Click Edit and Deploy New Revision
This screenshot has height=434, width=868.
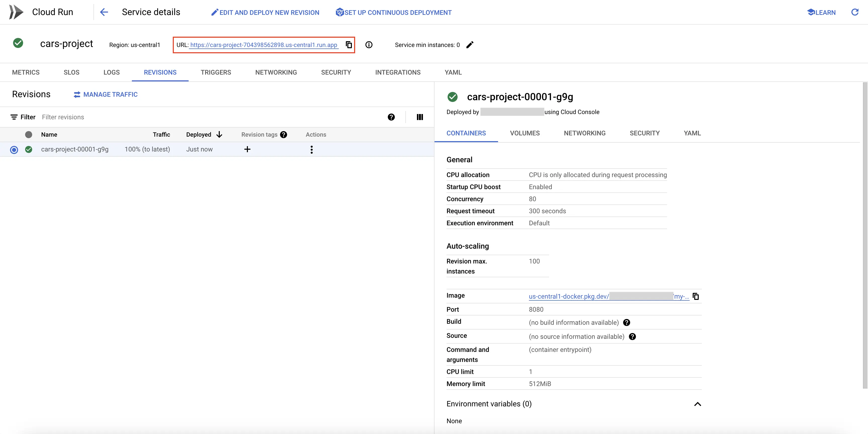pyautogui.click(x=265, y=13)
